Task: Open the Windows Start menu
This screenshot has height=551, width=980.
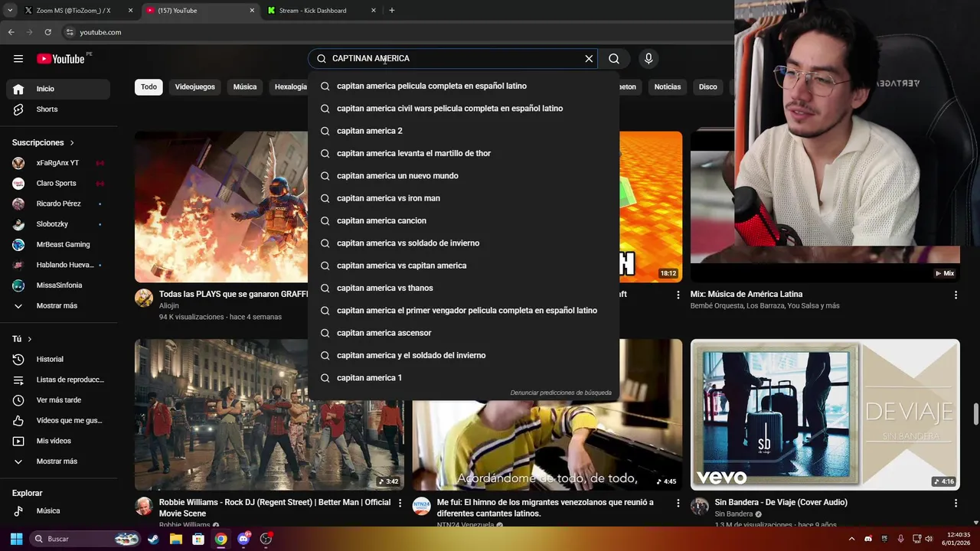Action: click(x=16, y=539)
